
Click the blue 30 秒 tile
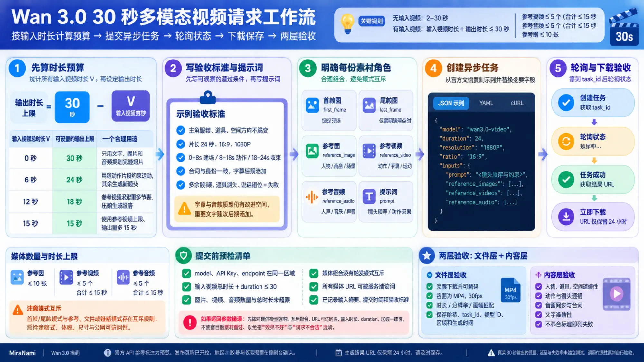(72, 107)
